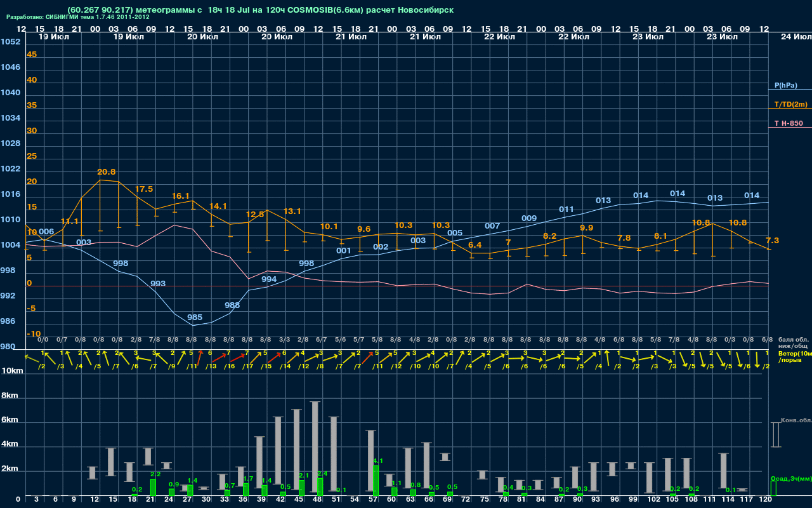Click the pressure label 993

coord(158,284)
